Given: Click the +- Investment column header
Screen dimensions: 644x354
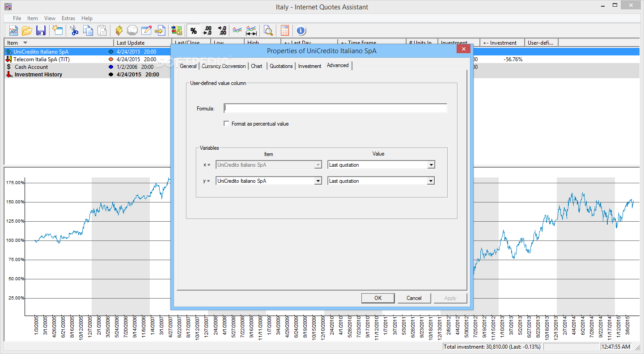Looking at the screenshot, I should click(502, 43).
